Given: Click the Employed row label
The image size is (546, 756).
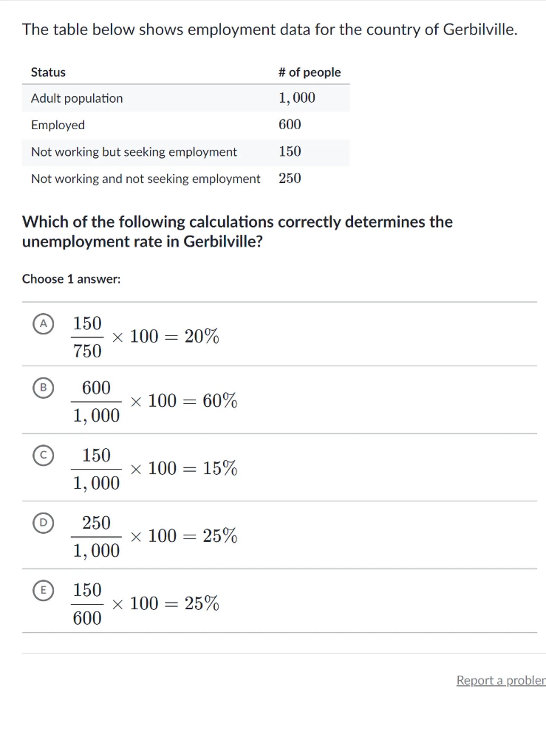Looking at the screenshot, I should click(58, 125).
